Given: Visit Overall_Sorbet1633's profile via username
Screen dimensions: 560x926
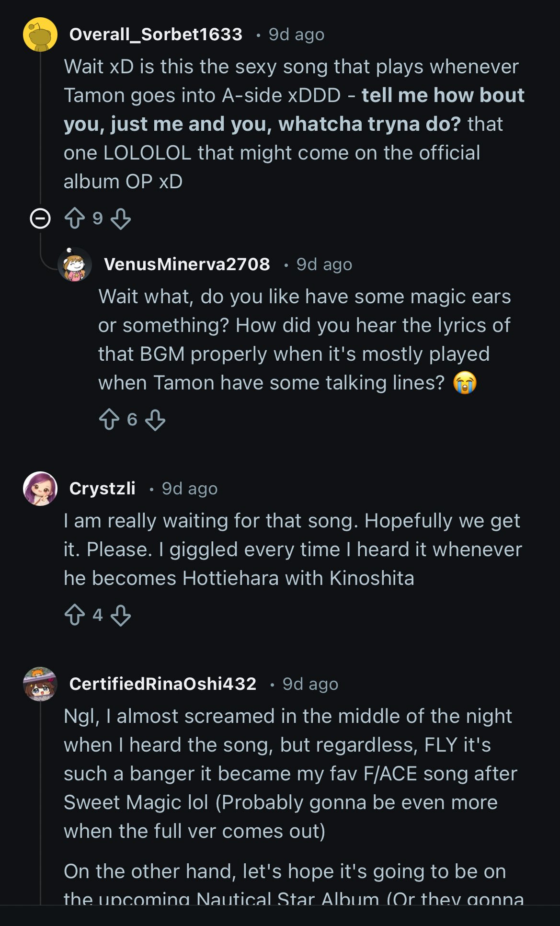Looking at the screenshot, I should click(x=156, y=34).
